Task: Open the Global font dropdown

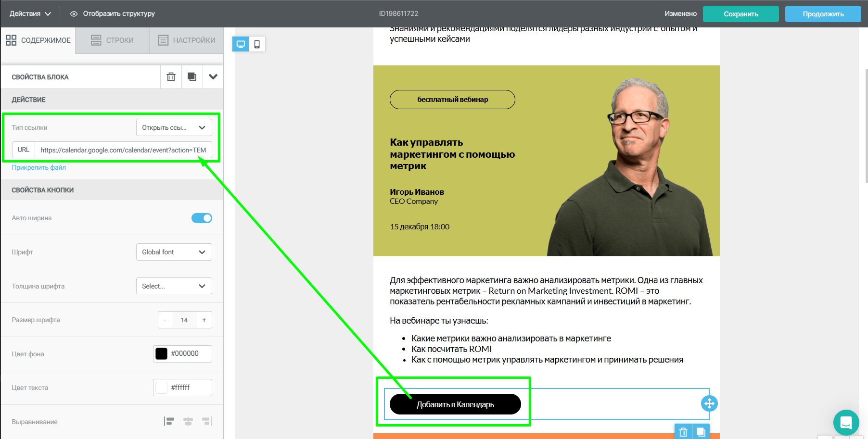Action: tap(174, 252)
